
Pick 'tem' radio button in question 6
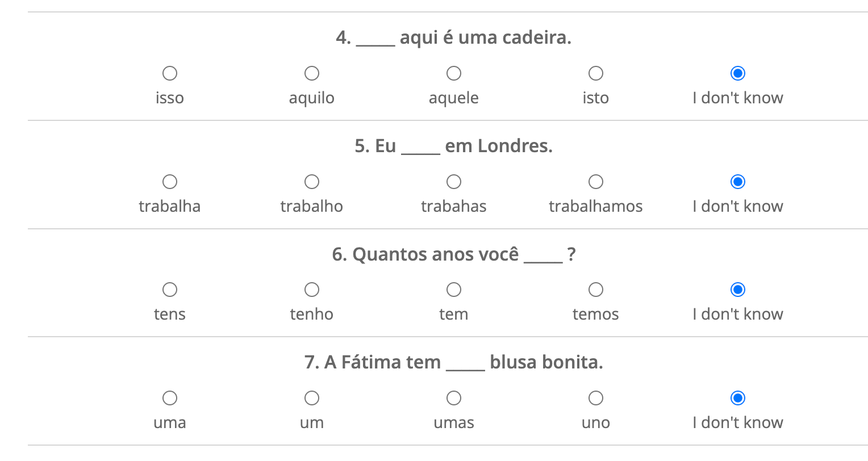(454, 290)
